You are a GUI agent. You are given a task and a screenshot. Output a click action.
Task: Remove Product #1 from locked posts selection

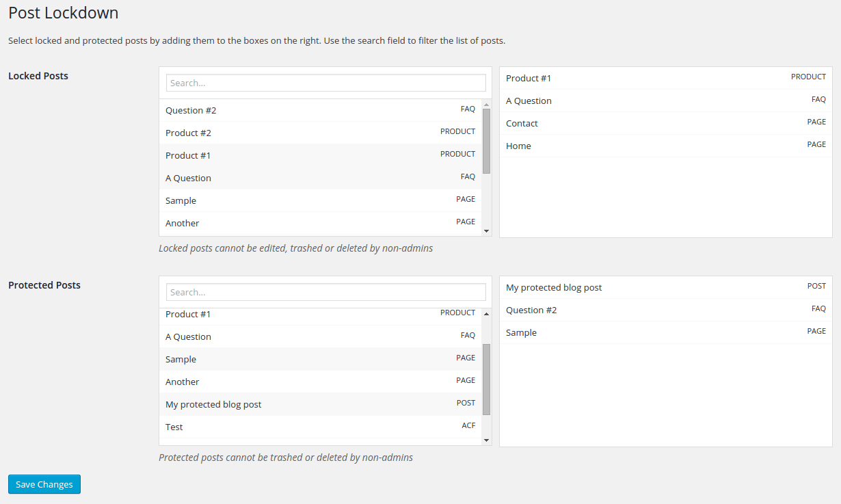(666, 78)
